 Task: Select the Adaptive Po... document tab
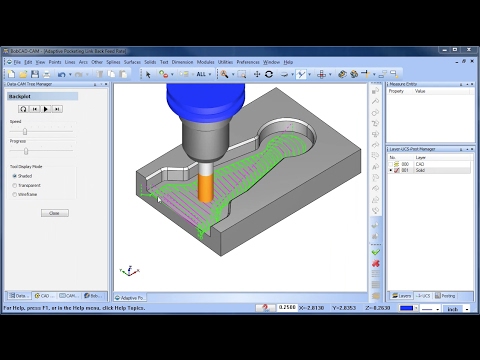[130, 298]
